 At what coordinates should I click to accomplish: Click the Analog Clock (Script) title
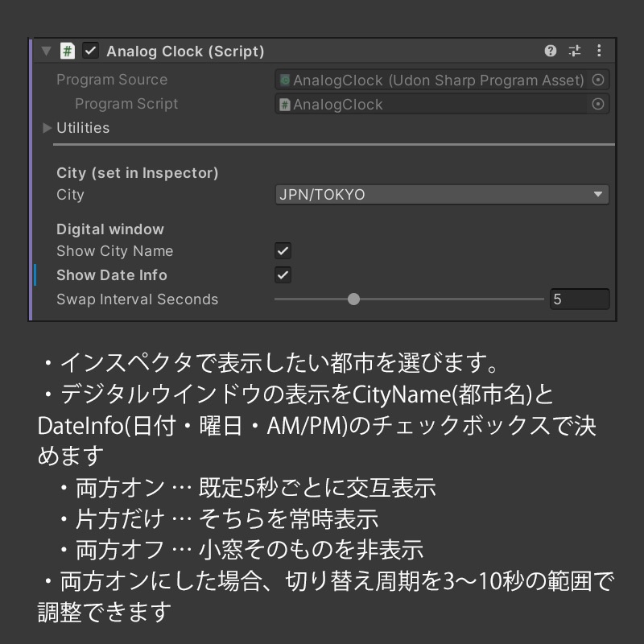click(185, 52)
